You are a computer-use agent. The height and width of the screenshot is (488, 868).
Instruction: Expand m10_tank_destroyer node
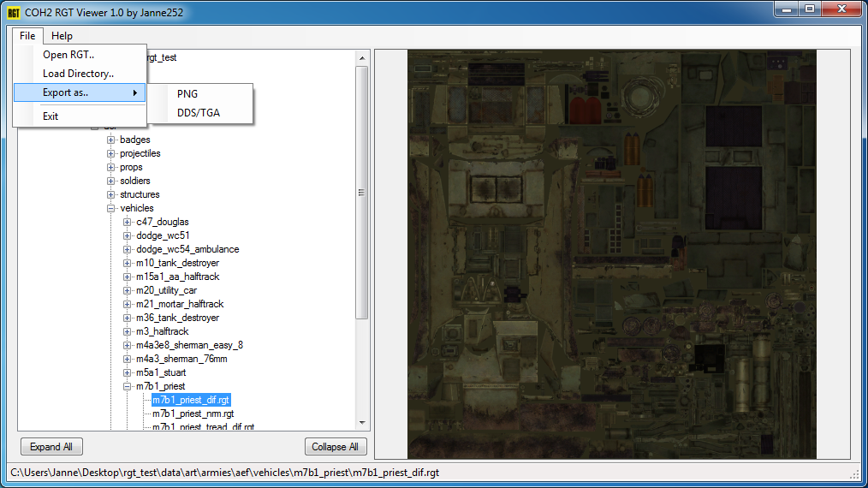[127, 263]
